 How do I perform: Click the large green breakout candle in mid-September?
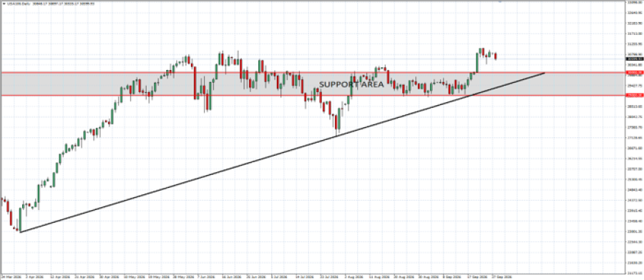click(x=477, y=62)
